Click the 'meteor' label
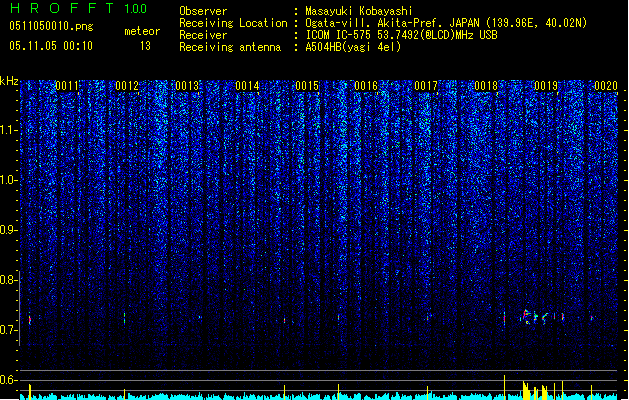The image size is (629, 400). point(142,31)
